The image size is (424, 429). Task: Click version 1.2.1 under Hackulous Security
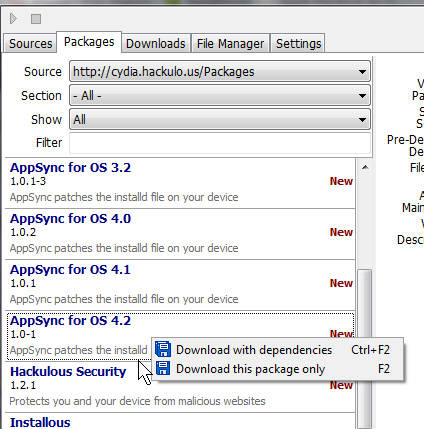pos(23,385)
